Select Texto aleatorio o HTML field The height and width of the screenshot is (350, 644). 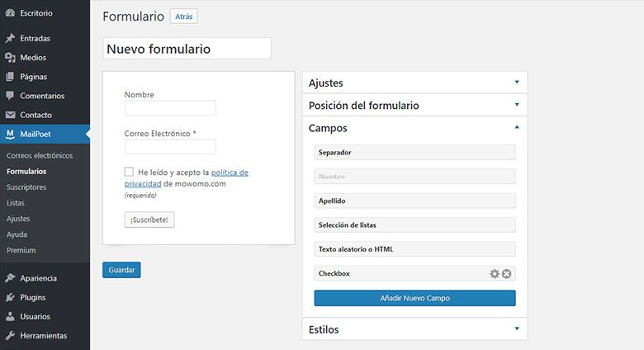click(414, 249)
